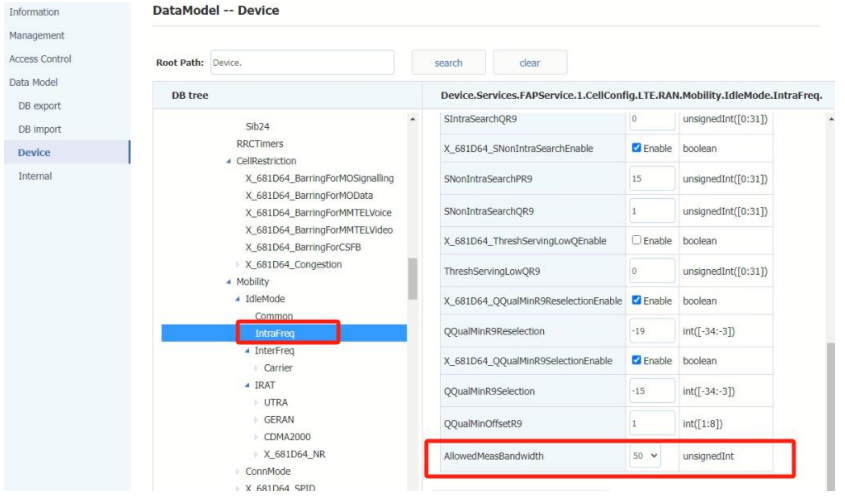Select DB export in sidebar
Screen dimensions: 845x500
40,105
